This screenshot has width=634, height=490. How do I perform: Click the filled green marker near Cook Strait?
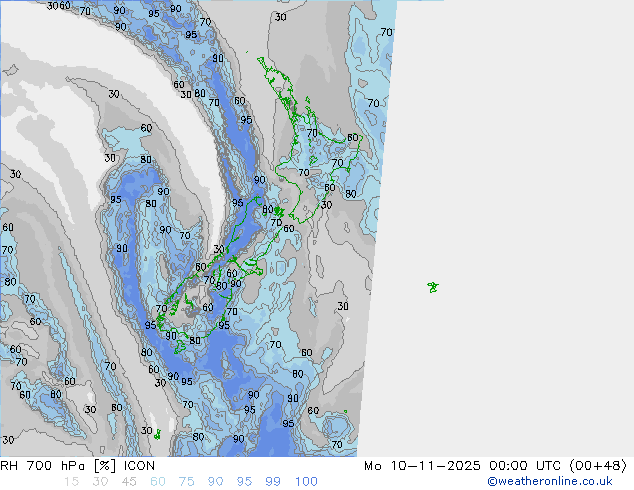pos(278,211)
